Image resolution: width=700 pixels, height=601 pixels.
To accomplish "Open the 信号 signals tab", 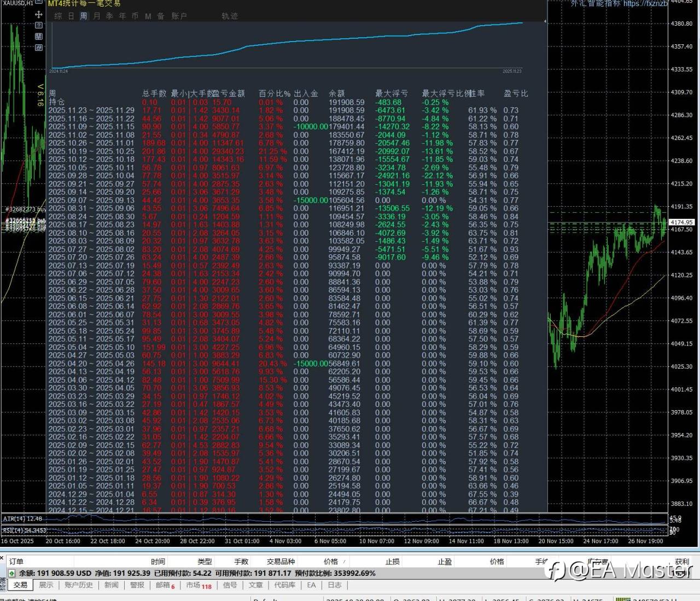I will pyautogui.click(x=230, y=585).
